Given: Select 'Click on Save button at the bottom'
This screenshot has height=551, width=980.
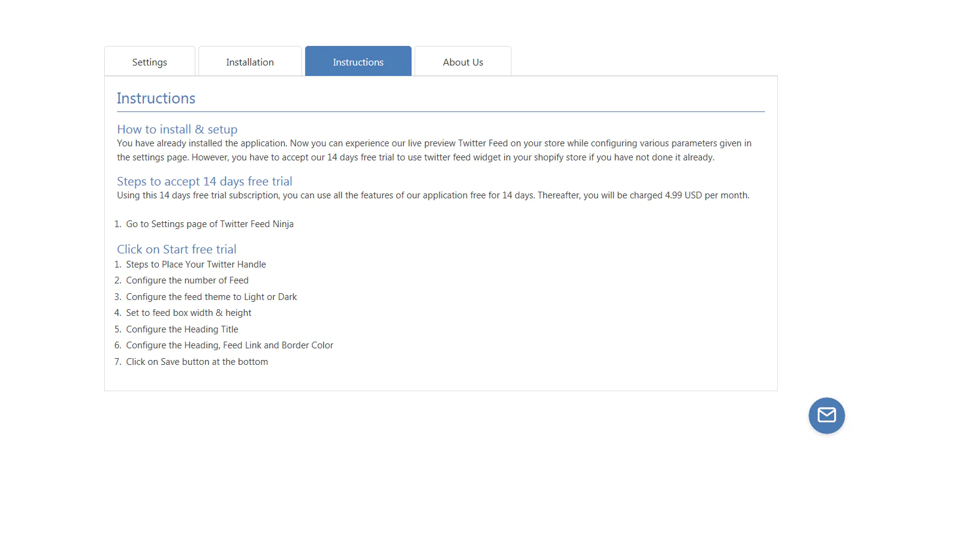Looking at the screenshot, I should pyautogui.click(x=197, y=362).
